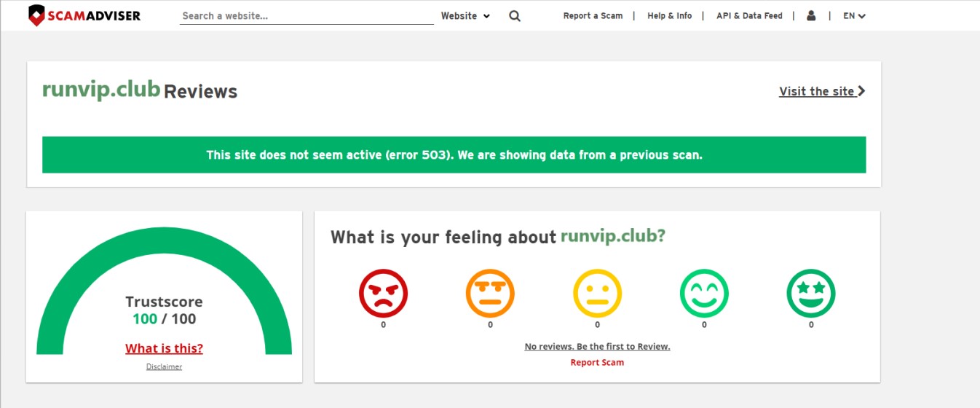The image size is (980, 408).
Task: Click runvip.club in the feeling question
Action: (x=612, y=237)
